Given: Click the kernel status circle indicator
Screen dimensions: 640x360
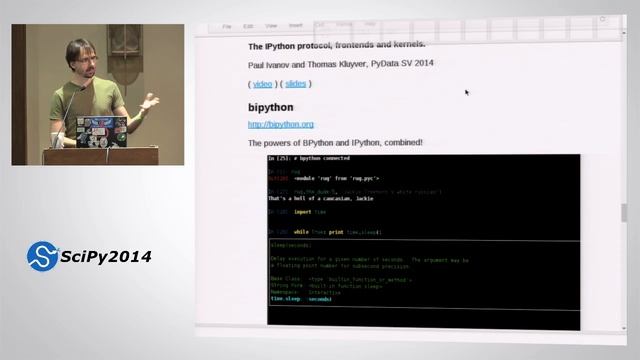Looking at the screenshot, I should (602, 19).
